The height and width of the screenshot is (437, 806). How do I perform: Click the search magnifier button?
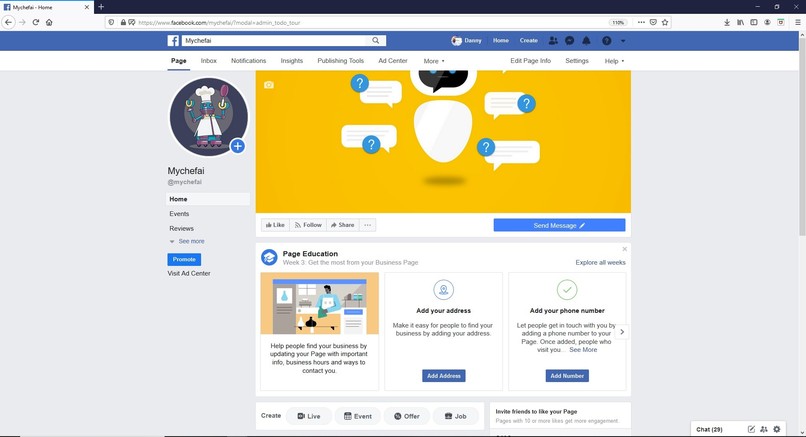(376, 41)
